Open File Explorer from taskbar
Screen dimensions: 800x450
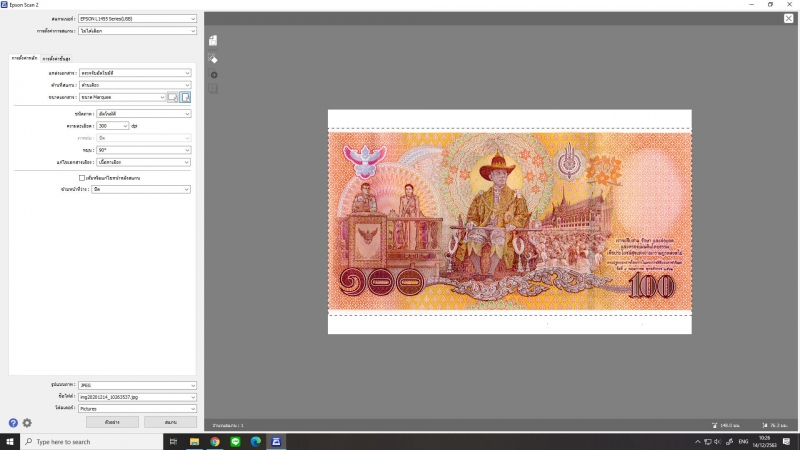(194, 441)
